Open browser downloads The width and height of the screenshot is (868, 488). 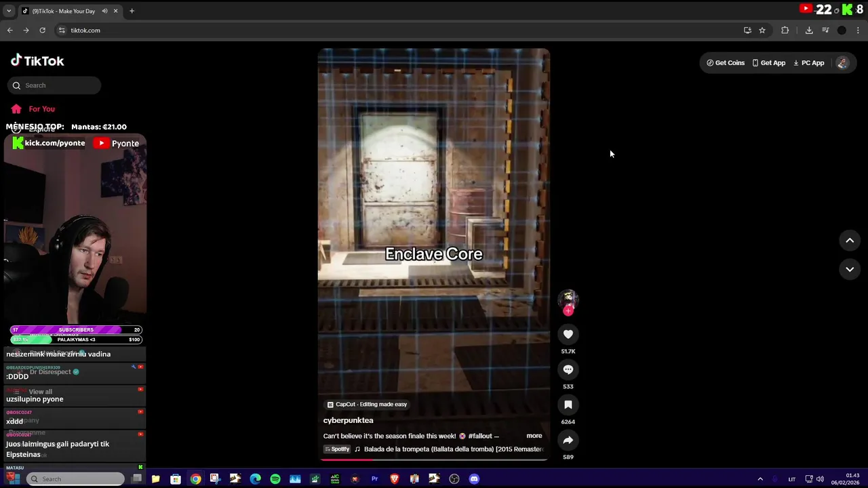pos(809,30)
